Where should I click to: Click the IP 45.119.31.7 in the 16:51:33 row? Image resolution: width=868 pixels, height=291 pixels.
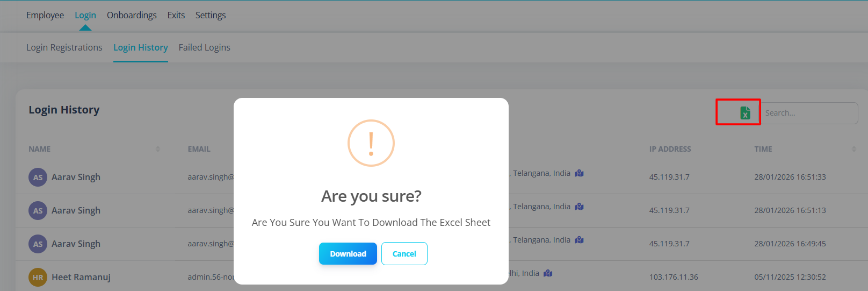pyautogui.click(x=669, y=177)
